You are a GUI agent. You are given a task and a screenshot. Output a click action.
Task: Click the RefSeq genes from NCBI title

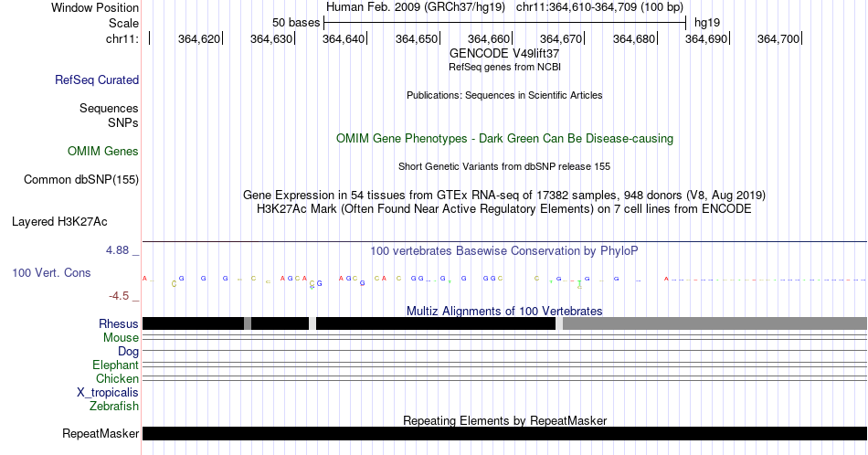tap(504, 67)
